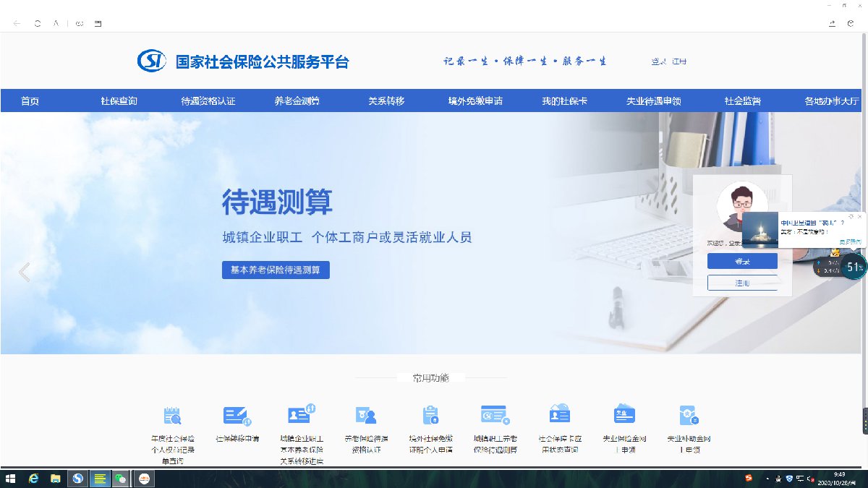The width and height of the screenshot is (868, 488).
Task: Switch to the 养老金测算 navigation item
Action: point(297,101)
